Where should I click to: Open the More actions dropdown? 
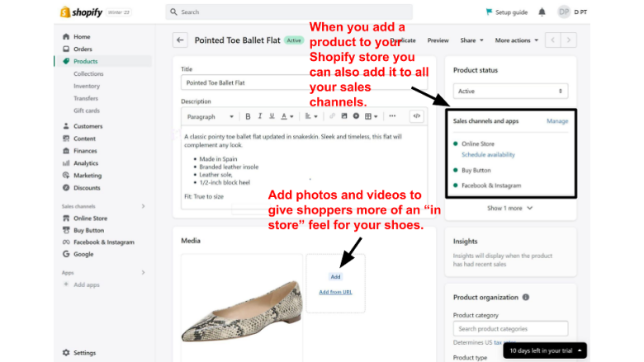point(516,40)
